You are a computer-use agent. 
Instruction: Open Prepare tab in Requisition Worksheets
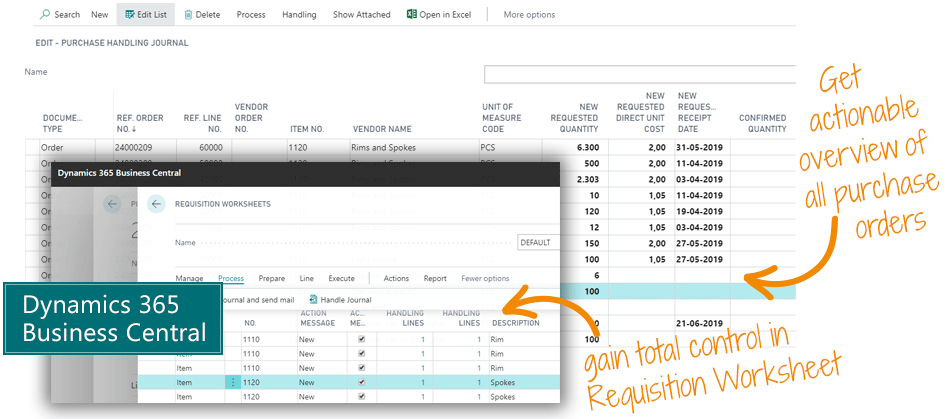point(271,279)
